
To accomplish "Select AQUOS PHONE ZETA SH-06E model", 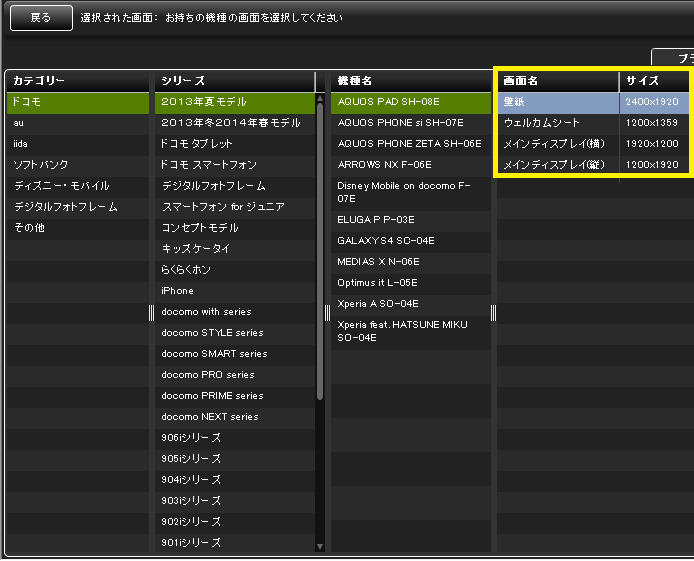I will [409, 144].
